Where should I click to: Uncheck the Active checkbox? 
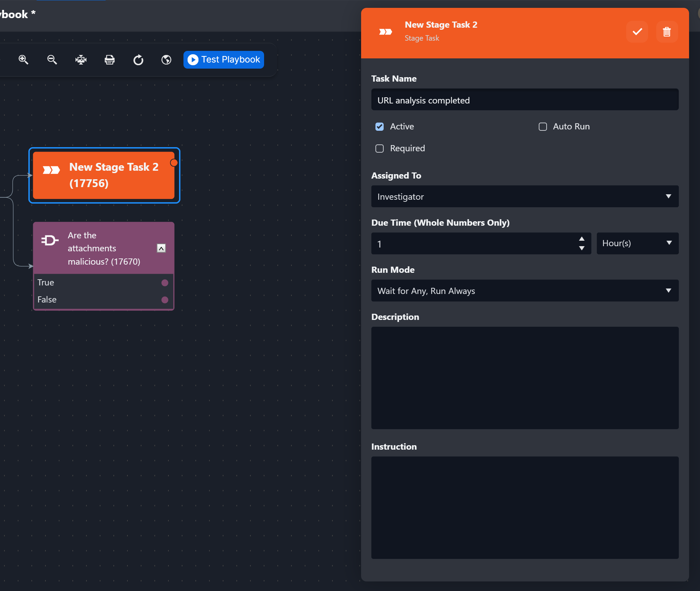(380, 127)
